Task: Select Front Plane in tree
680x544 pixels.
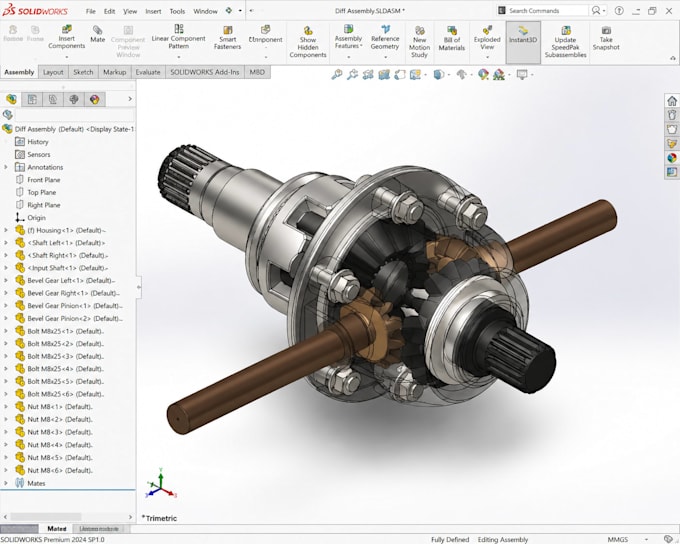Action: coord(44,180)
